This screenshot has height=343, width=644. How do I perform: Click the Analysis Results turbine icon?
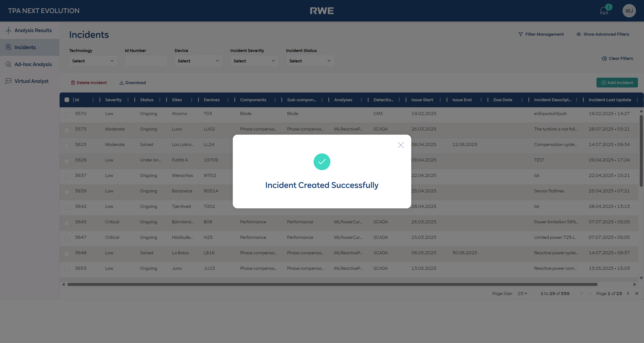click(8, 30)
